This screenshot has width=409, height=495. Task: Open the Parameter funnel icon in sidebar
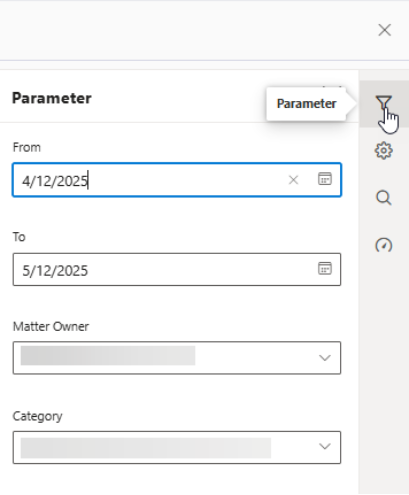tap(384, 103)
